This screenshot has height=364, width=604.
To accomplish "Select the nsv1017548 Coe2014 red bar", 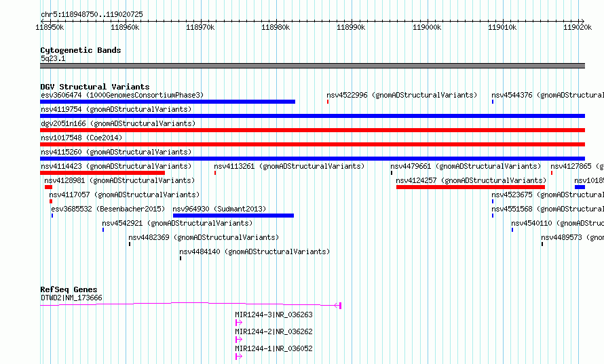I will click(312, 144).
